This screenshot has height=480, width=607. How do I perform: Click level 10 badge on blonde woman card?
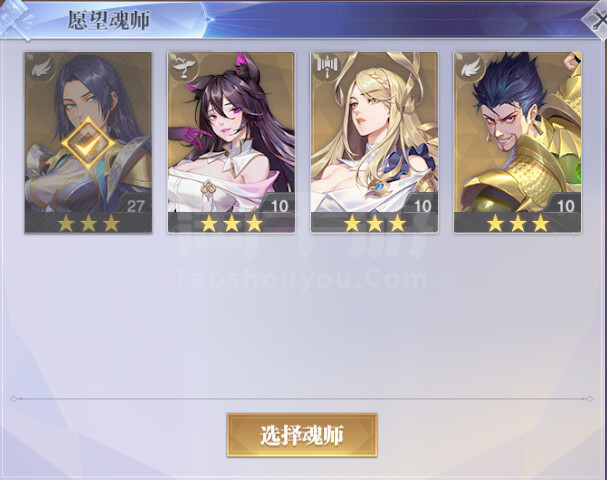(420, 204)
